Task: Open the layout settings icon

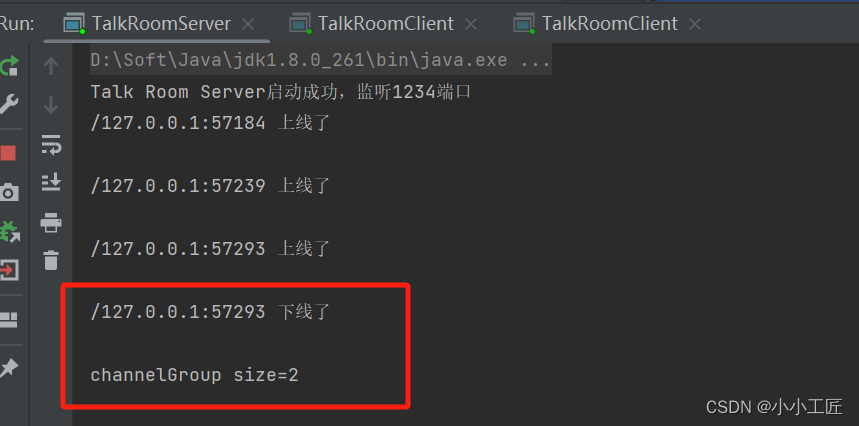Action: [x=9, y=320]
